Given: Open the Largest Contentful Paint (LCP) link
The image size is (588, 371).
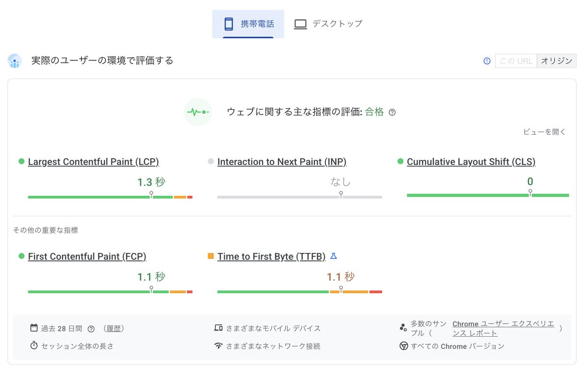Looking at the screenshot, I should coord(93,162).
